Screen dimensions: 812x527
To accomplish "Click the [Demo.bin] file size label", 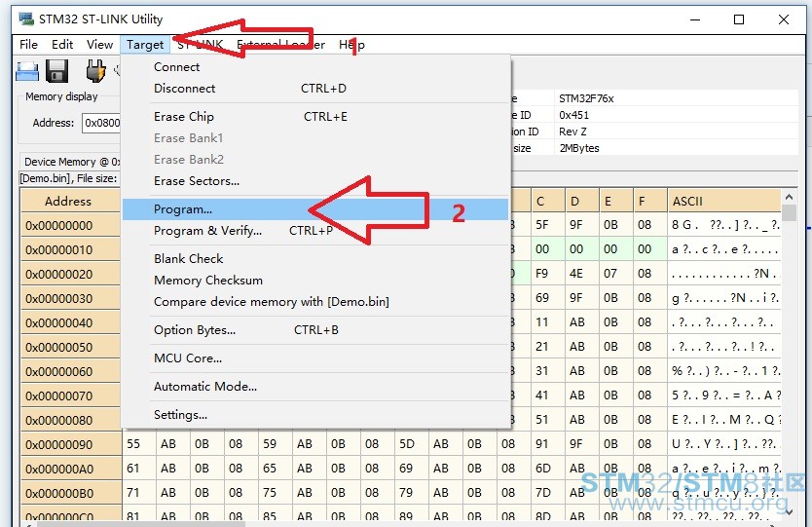I will pos(69,178).
